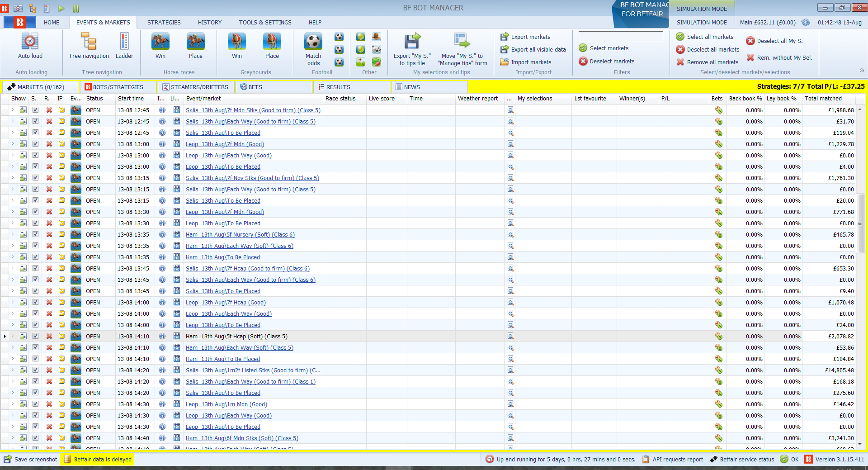This screenshot has height=470, width=868.
Task: Click the green play button in title bar
Action: 61,8
